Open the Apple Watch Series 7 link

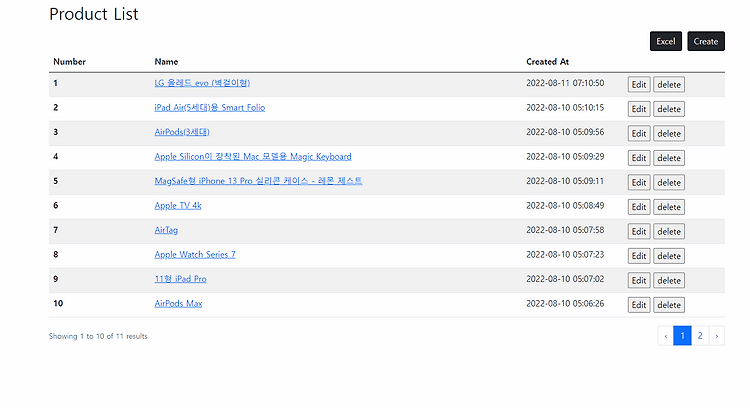point(195,254)
